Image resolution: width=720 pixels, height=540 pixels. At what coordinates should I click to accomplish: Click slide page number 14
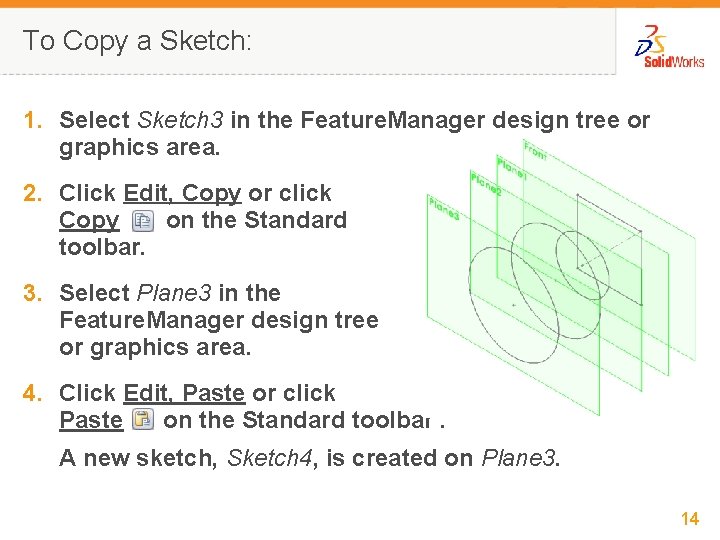pos(689,518)
